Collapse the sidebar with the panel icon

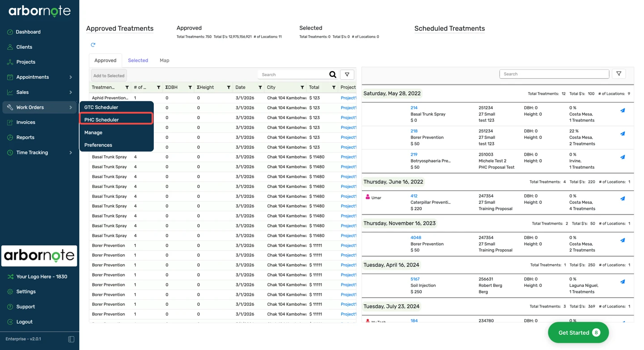tap(71, 339)
